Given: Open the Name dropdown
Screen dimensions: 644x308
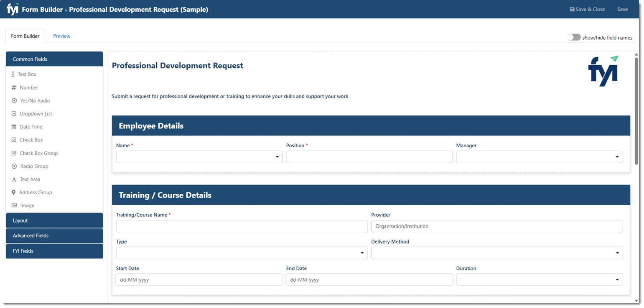Looking at the screenshot, I should click(199, 157).
